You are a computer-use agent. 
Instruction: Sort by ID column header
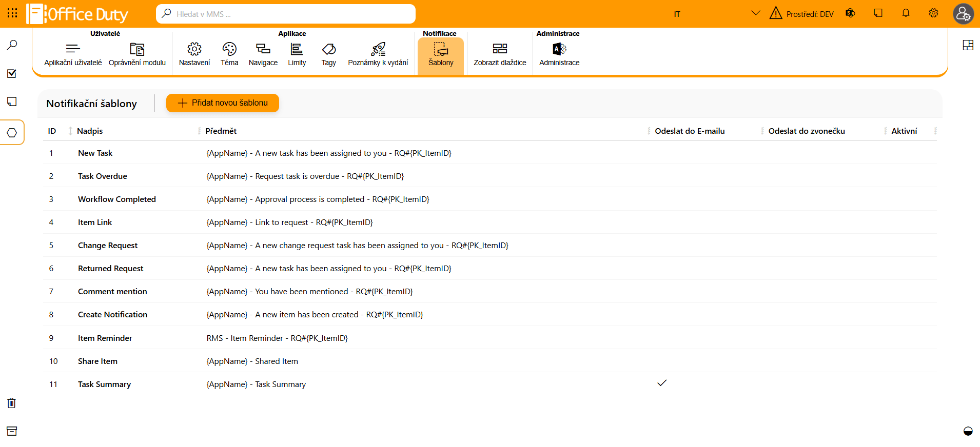pos(52,131)
